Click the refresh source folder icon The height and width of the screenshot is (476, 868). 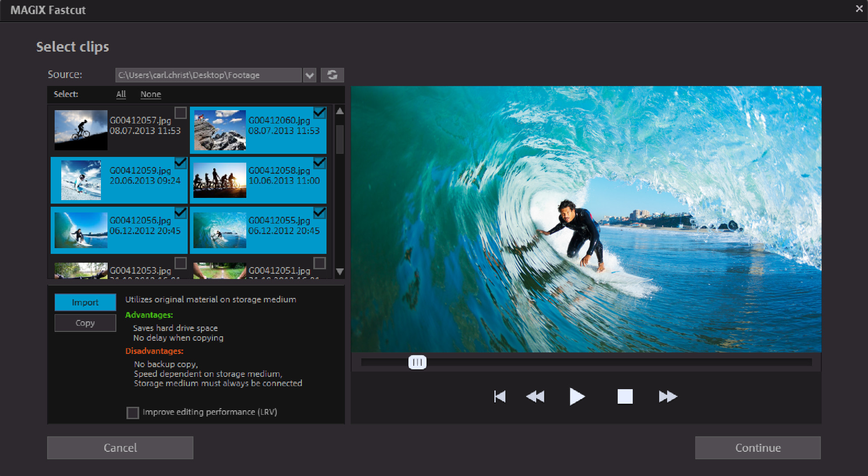(332, 75)
